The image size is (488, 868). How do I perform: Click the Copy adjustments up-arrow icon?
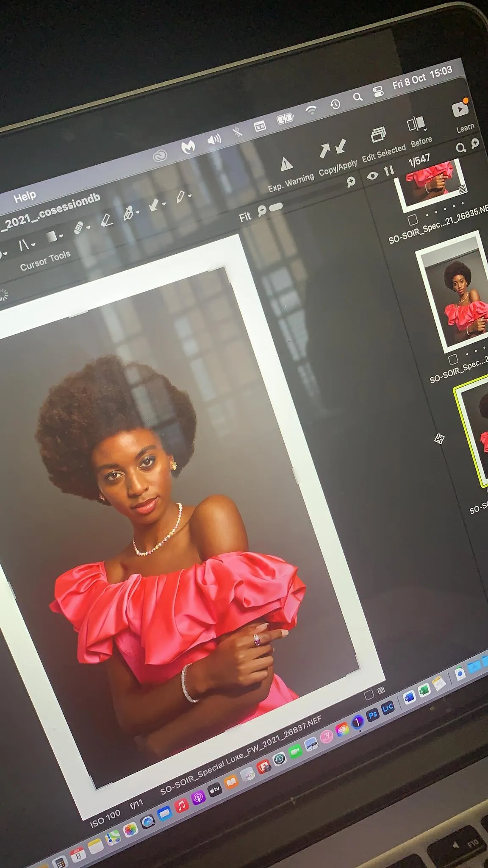click(x=325, y=150)
